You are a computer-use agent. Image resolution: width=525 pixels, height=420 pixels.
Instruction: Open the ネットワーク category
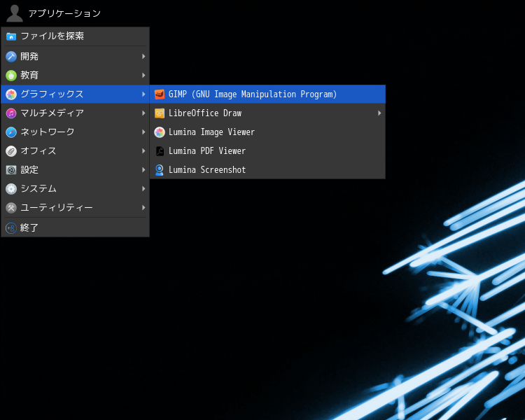click(x=76, y=132)
